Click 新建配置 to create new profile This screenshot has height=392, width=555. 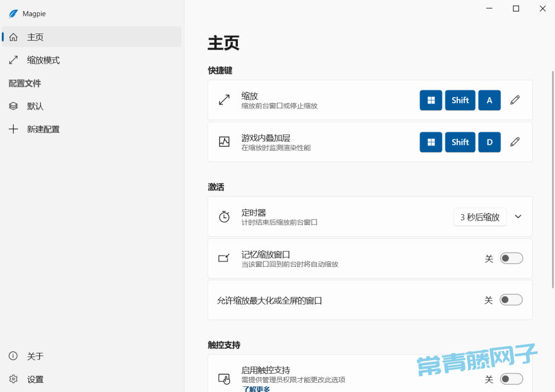point(91,129)
